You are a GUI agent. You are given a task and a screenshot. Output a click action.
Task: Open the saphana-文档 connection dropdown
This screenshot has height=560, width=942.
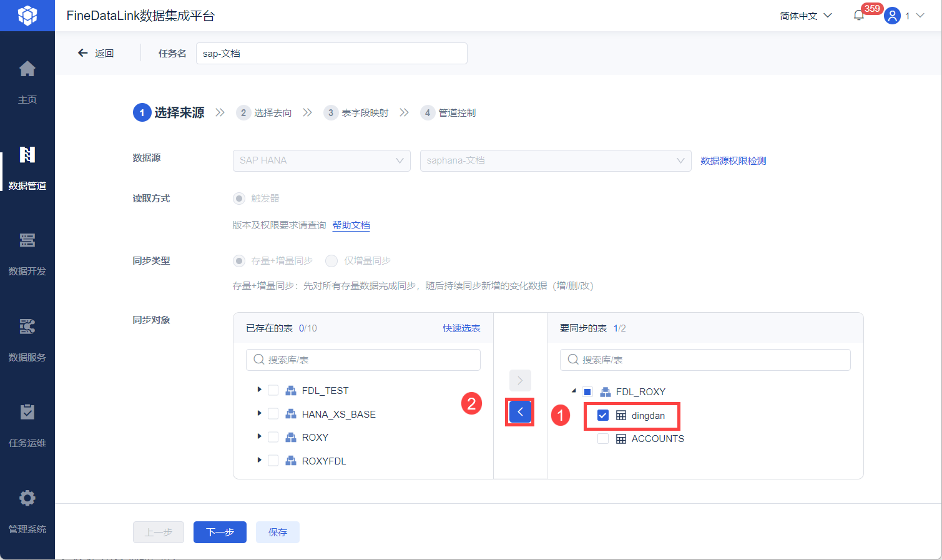pos(556,160)
